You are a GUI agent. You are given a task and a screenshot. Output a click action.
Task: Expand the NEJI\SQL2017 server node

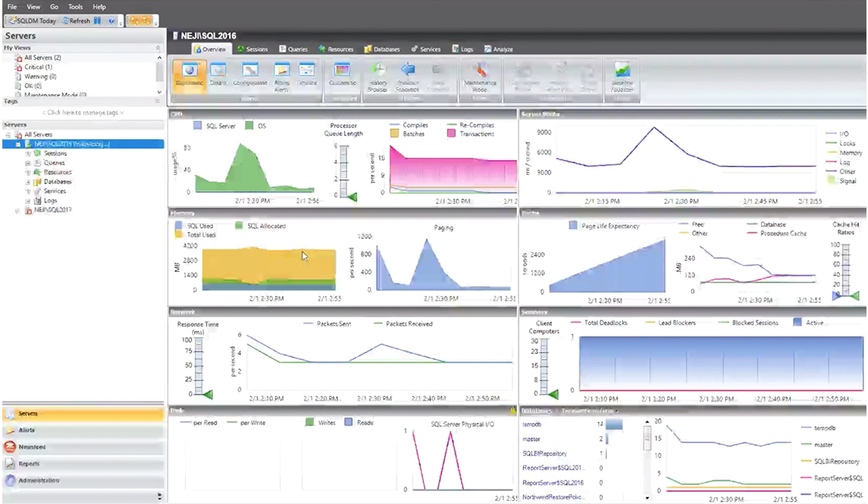coord(18,210)
